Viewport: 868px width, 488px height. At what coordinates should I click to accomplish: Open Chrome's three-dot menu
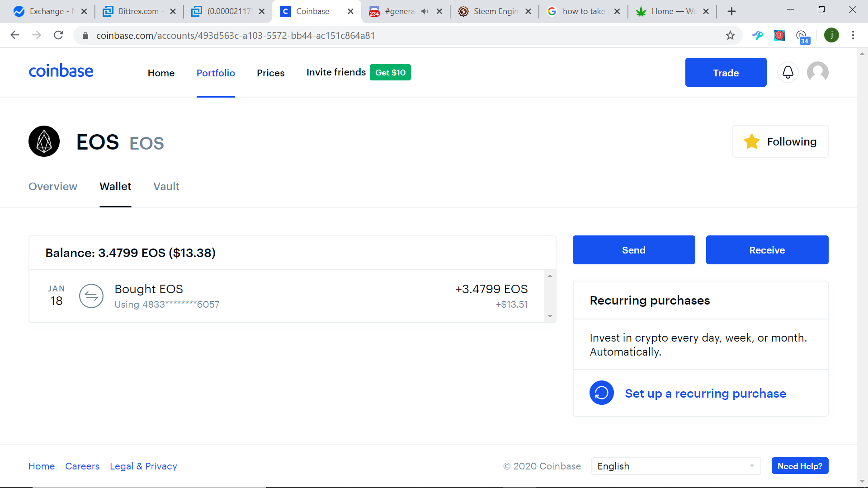click(x=853, y=35)
